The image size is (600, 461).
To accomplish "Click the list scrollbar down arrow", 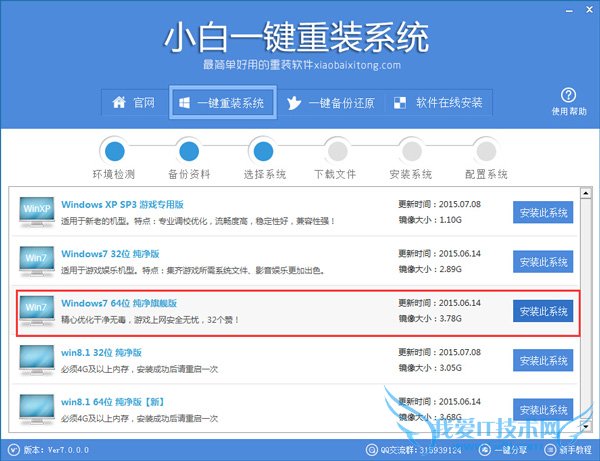I will (585, 425).
